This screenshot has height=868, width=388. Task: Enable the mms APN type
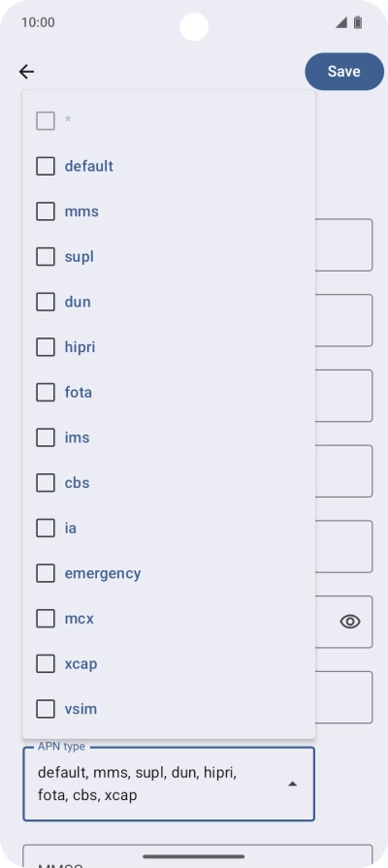coord(46,211)
